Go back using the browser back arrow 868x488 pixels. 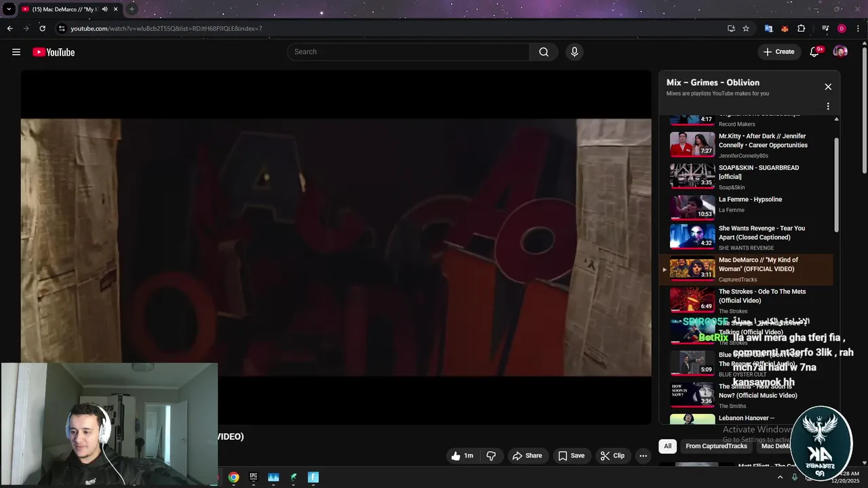9,28
